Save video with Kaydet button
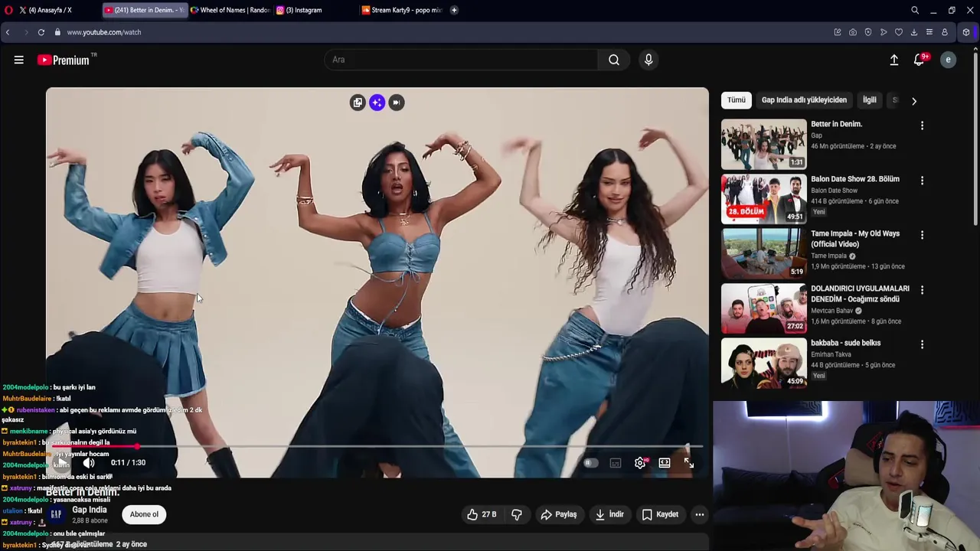The height and width of the screenshot is (551, 980). pos(660,514)
